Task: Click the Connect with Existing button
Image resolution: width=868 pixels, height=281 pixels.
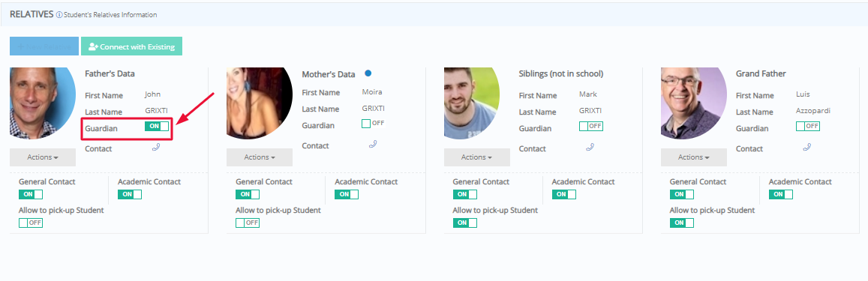Action: (x=132, y=46)
